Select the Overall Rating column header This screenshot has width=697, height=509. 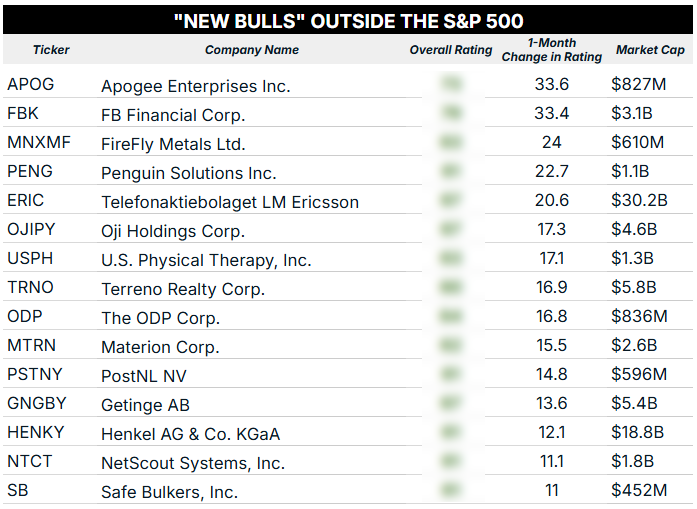tap(451, 50)
